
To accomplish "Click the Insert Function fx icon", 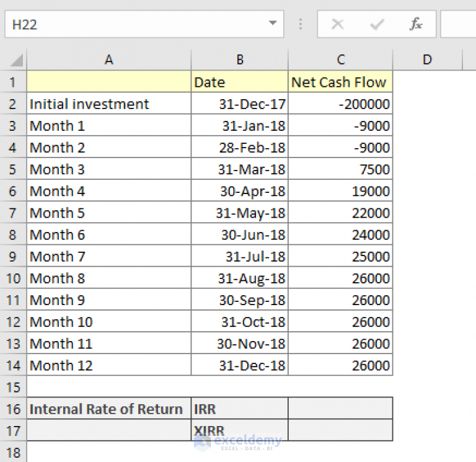I will (x=416, y=24).
